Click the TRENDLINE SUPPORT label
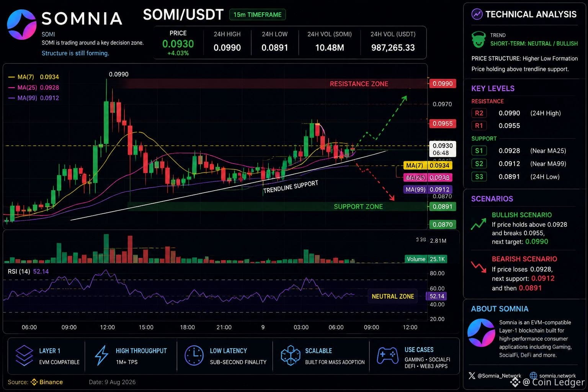Screen dimensions: 588x392 (x=291, y=186)
